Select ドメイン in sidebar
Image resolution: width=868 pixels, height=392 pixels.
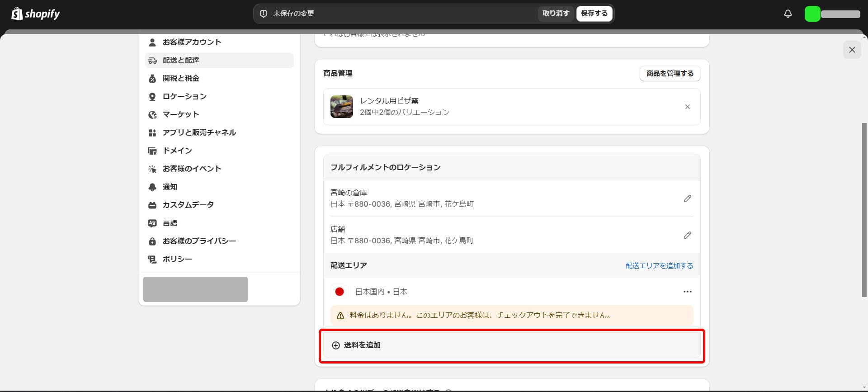click(x=177, y=151)
